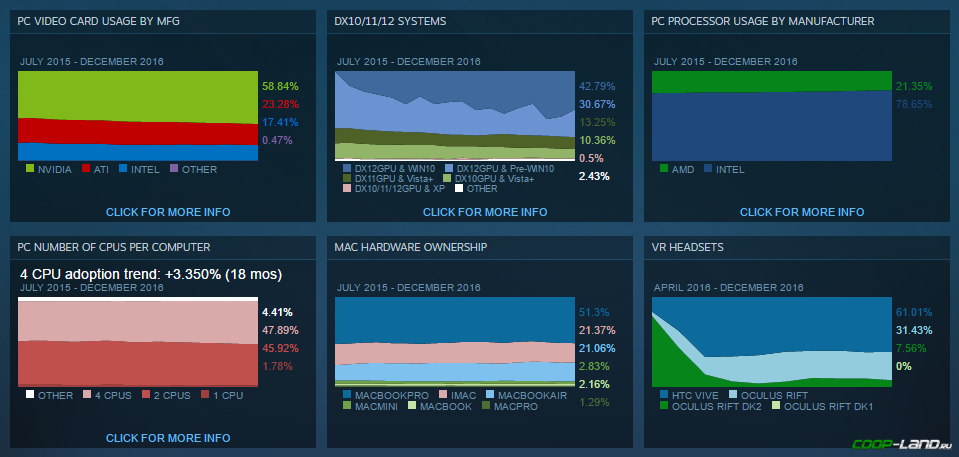Click the ATI red legend swatch
This screenshot has height=457, width=959.
(x=86, y=169)
